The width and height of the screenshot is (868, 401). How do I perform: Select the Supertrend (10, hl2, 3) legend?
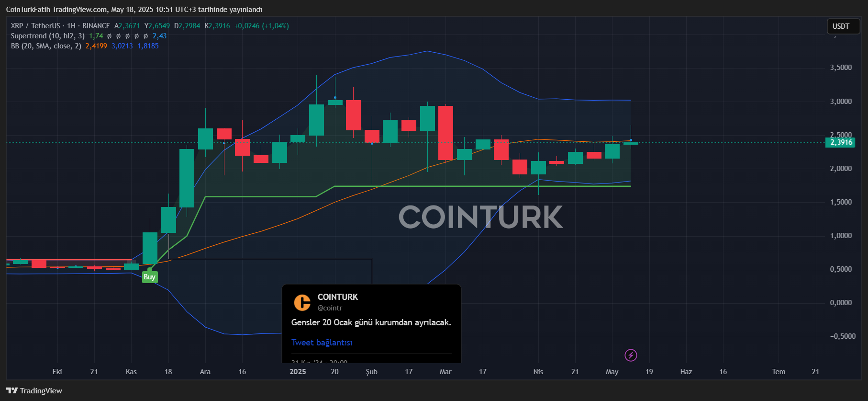pyautogui.click(x=48, y=36)
